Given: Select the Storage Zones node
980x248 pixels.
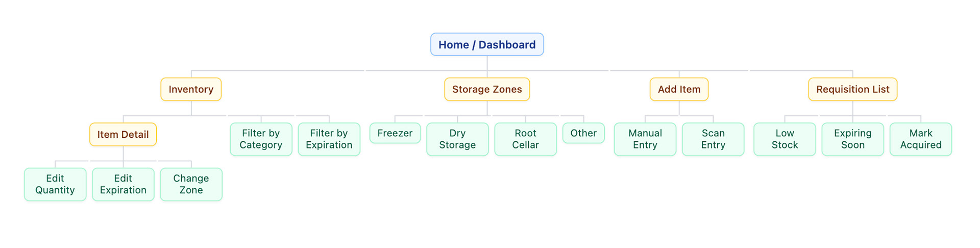Looking at the screenshot, I should click(486, 89).
